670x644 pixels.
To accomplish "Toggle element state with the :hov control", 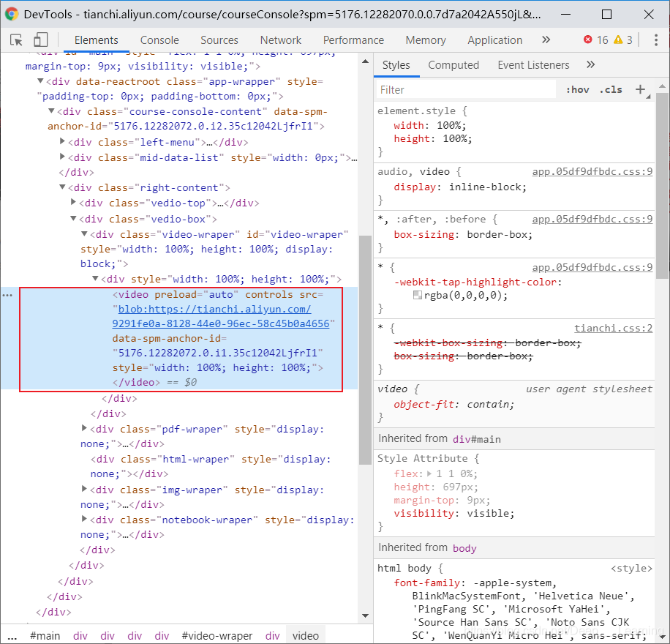I will [x=577, y=89].
